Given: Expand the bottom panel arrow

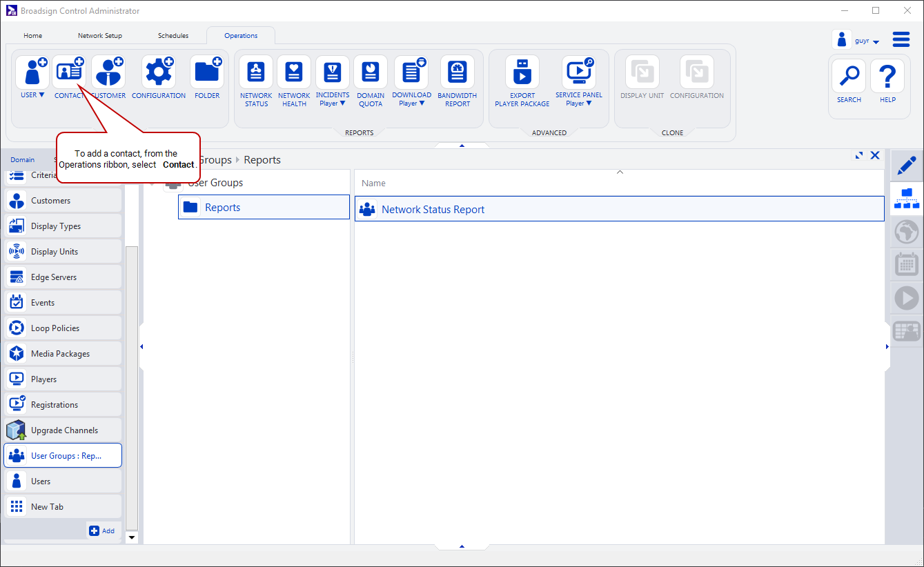Looking at the screenshot, I should click(462, 546).
